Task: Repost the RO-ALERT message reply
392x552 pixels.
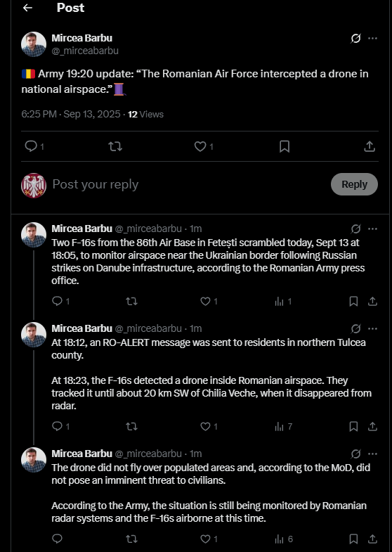Action: point(132,427)
